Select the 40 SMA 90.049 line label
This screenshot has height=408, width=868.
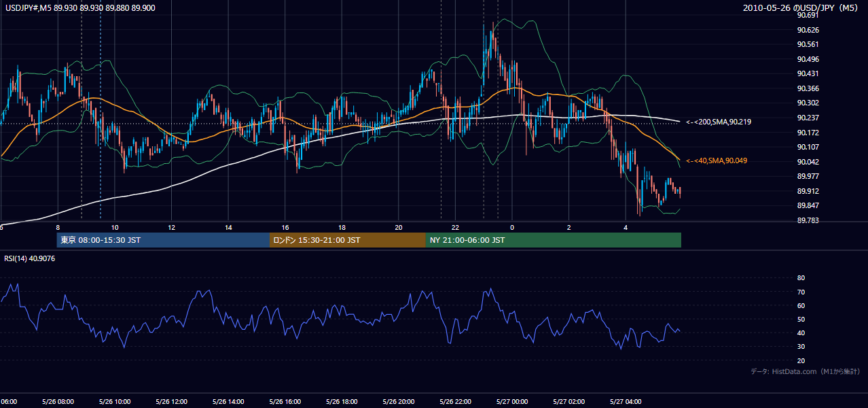[x=718, y=160]
